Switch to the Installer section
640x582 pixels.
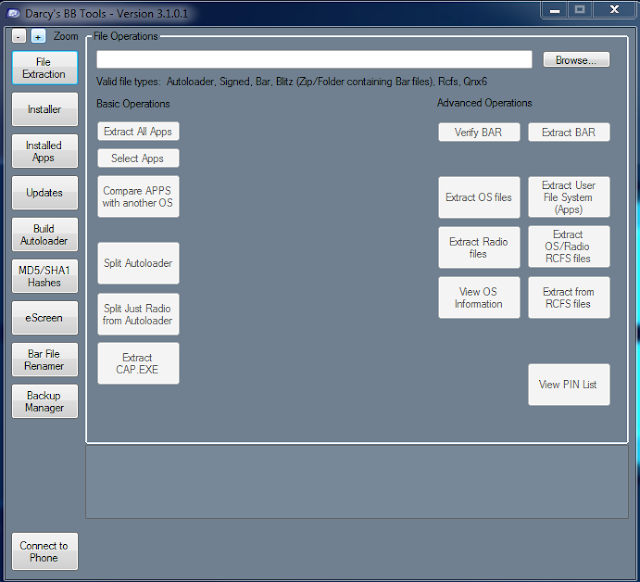coord(44,109)
